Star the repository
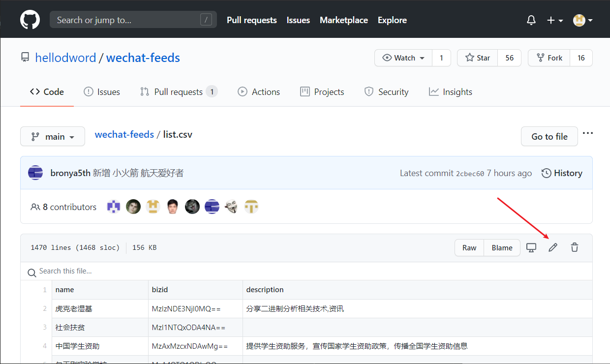 tap(478, 58)
